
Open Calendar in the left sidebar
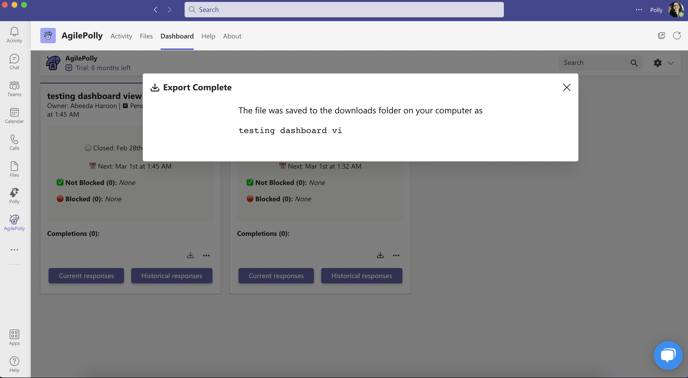14,115
